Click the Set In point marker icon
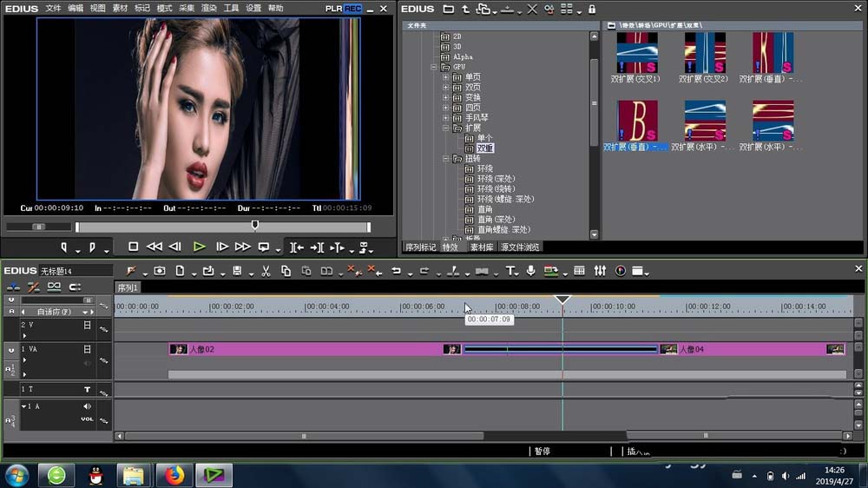The image size is (868, 488). pos(64,247)
